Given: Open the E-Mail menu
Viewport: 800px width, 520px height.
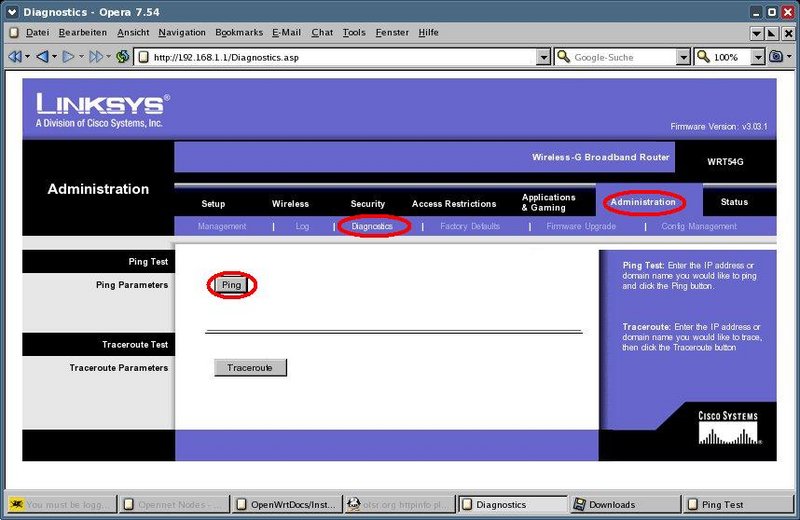Looking at the screenshot, I should [x=286, y=33].
